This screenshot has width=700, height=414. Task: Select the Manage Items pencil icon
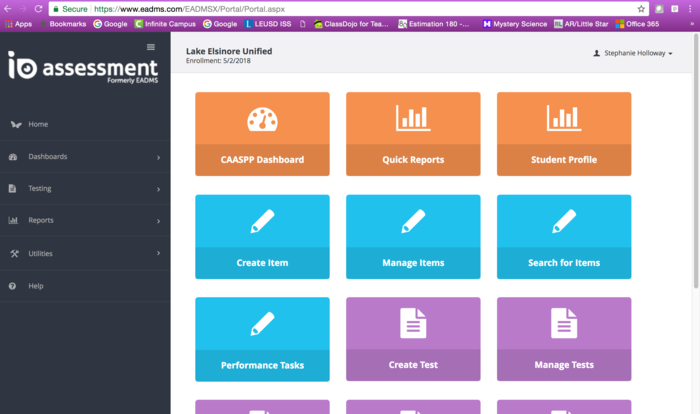coord(413,221)
